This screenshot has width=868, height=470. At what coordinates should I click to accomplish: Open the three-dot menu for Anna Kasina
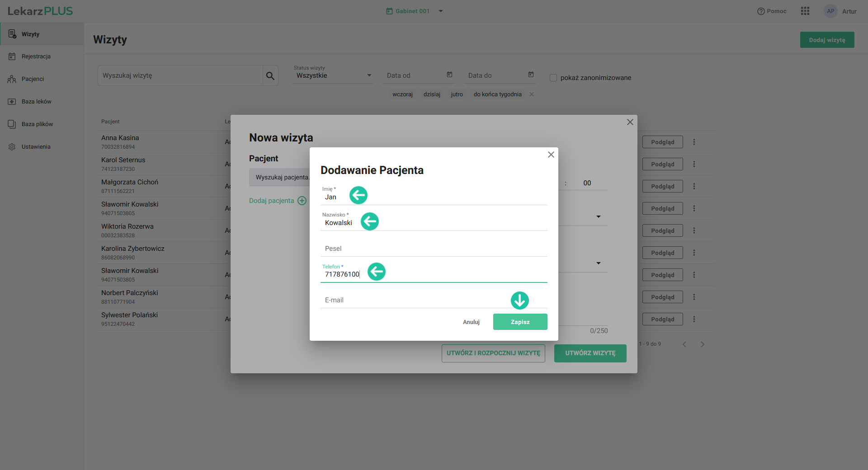(694, 142)
